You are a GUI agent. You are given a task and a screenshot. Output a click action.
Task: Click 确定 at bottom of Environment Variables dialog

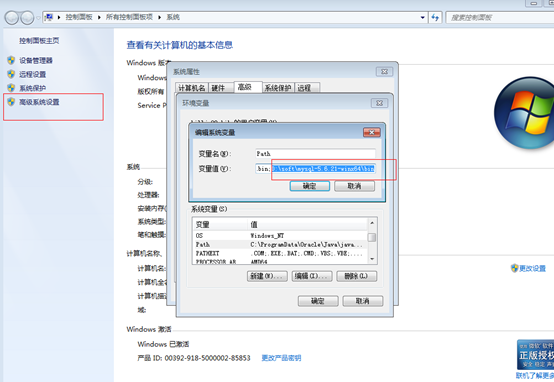318,301
